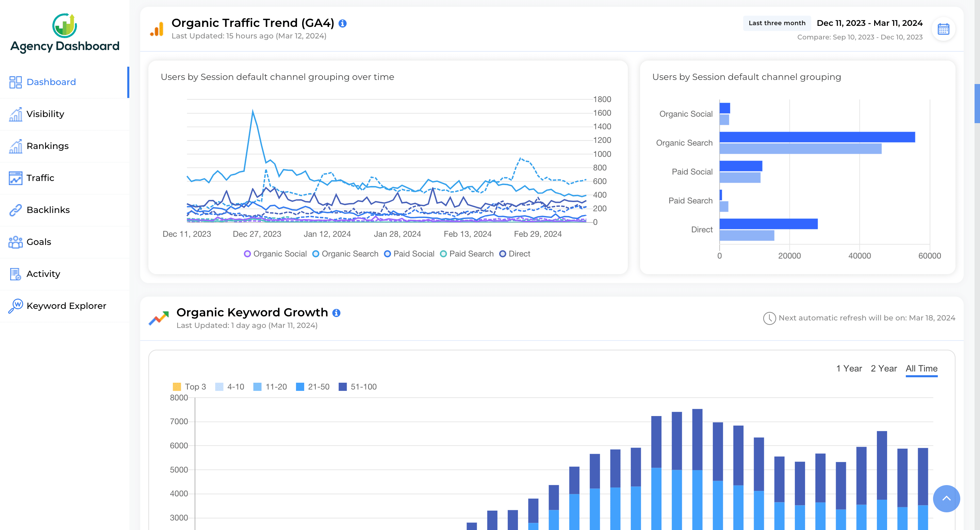
Task: Toggle the 51-100 keyword legend
Action: pyautogui.click(x=358, y=387)
